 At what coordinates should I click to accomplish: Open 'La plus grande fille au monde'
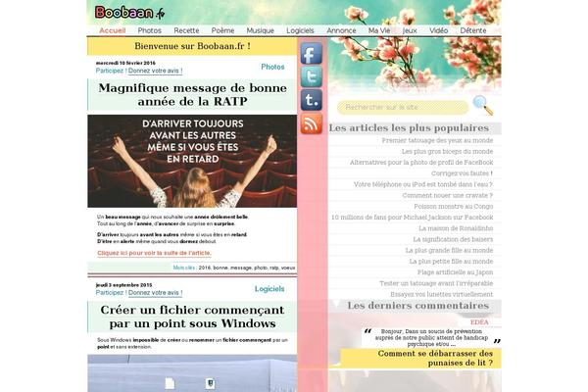tap(449, 250)
